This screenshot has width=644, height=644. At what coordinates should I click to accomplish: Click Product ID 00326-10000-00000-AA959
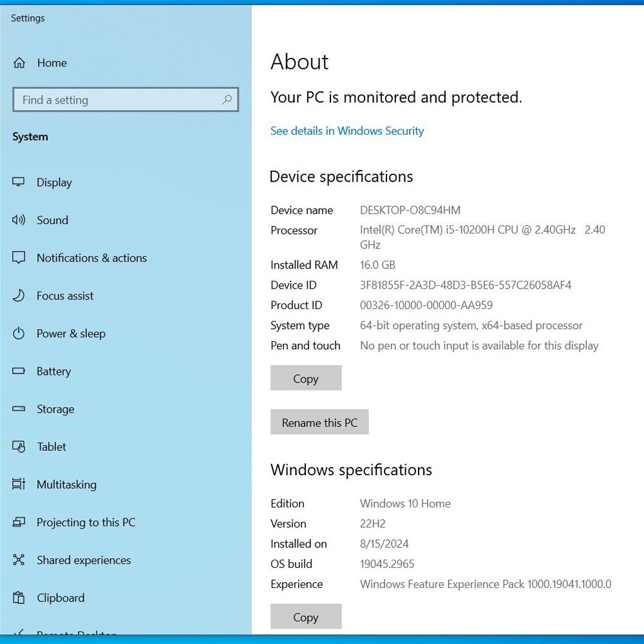tap(426, 305)
